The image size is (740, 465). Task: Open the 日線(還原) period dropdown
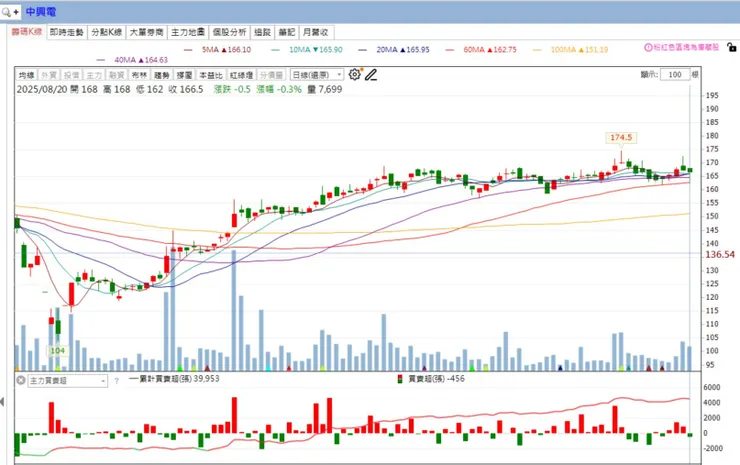click(x=316, y=75)
